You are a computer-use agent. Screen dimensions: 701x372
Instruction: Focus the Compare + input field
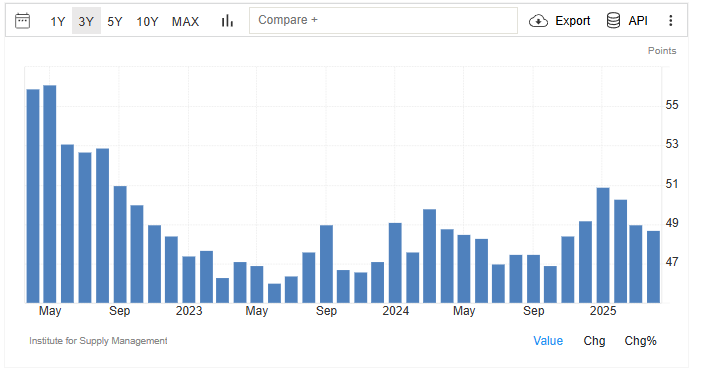coord(383,21)
